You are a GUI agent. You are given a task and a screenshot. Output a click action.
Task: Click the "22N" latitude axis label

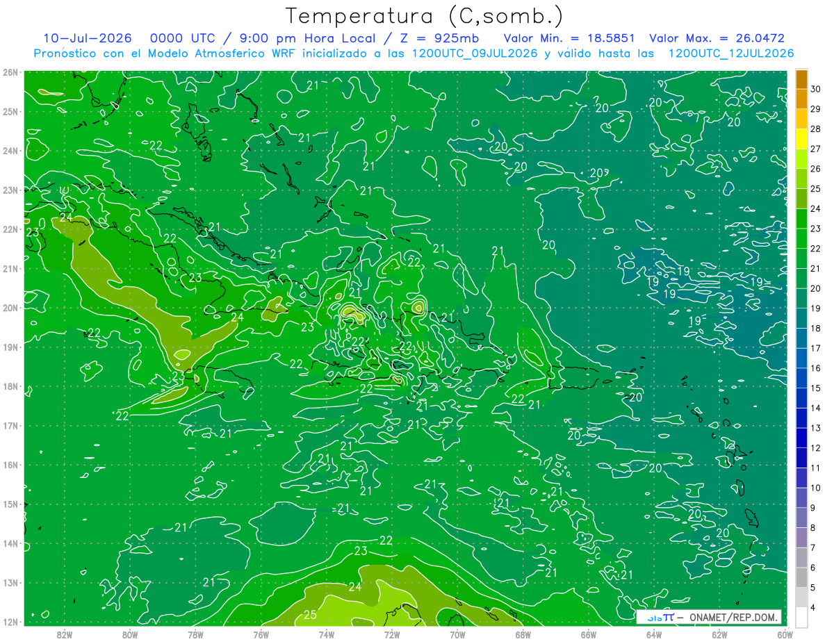click(x=11, y=229)
